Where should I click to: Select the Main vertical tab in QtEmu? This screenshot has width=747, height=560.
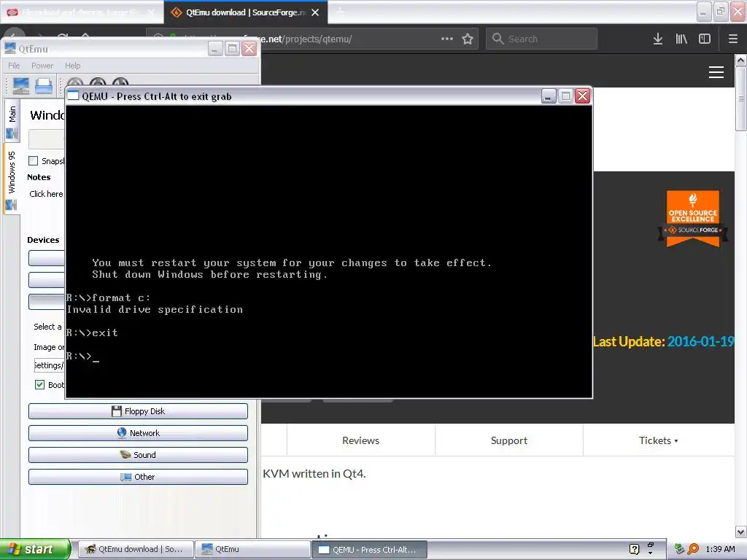12,122
